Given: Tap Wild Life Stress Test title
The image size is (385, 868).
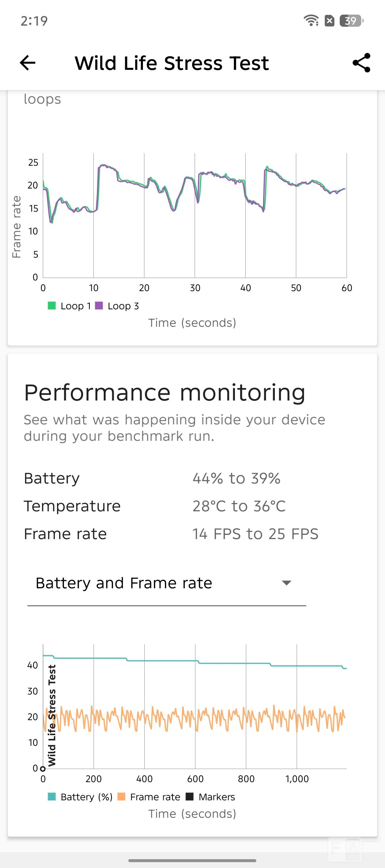Looking at the screenshot, I should click(x=171, y=63).
